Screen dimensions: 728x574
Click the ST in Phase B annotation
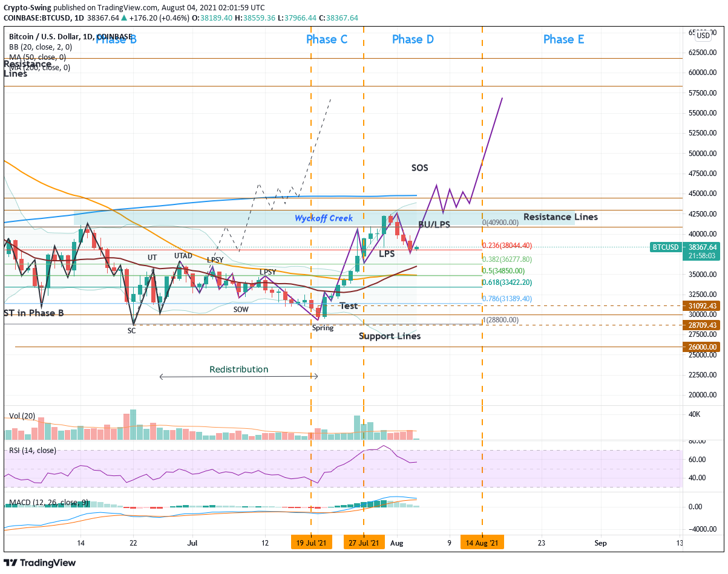(34, 313)
